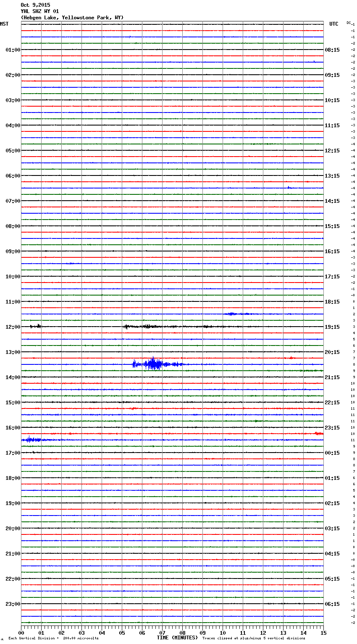The width and height of the screenshot is (357, 644).
Task: Click minute tick label "10" on the axis
Action: 223,633
